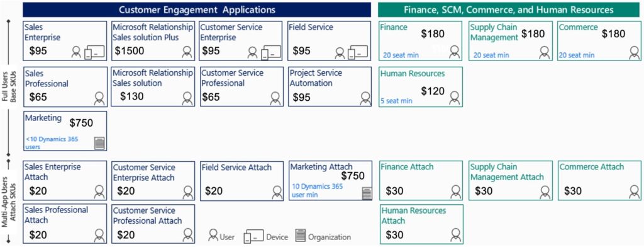Click the Organization legend icon at bottom
644x247 pixels.
pyautogui.click(x=301, y=236)
